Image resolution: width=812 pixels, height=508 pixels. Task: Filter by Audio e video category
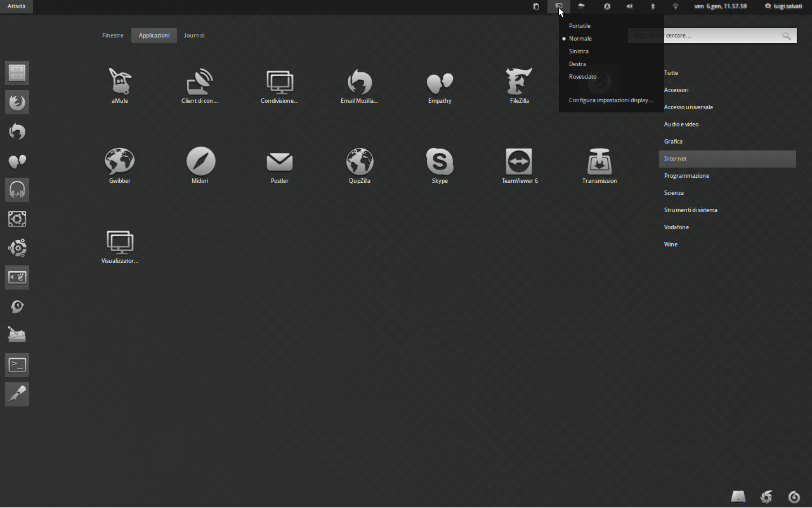pyautogui.click(x=728, y=124)
